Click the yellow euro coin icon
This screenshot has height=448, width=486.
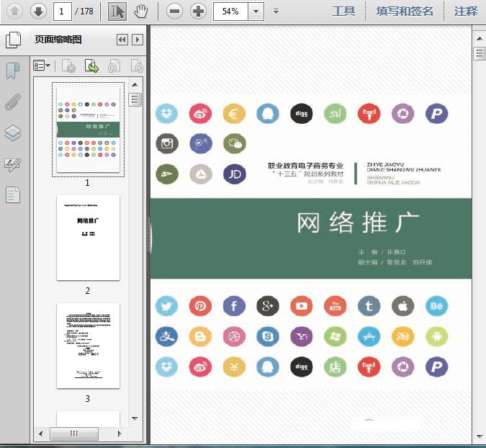point(234,114)
